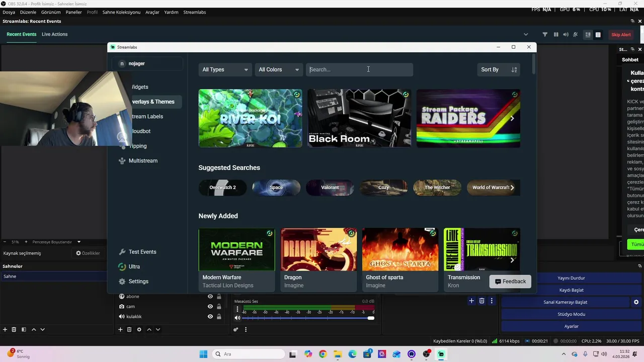Open the Sahne Koleksiyonu menu
This screenshot has height=362, width=644.
tap(121, 12)
